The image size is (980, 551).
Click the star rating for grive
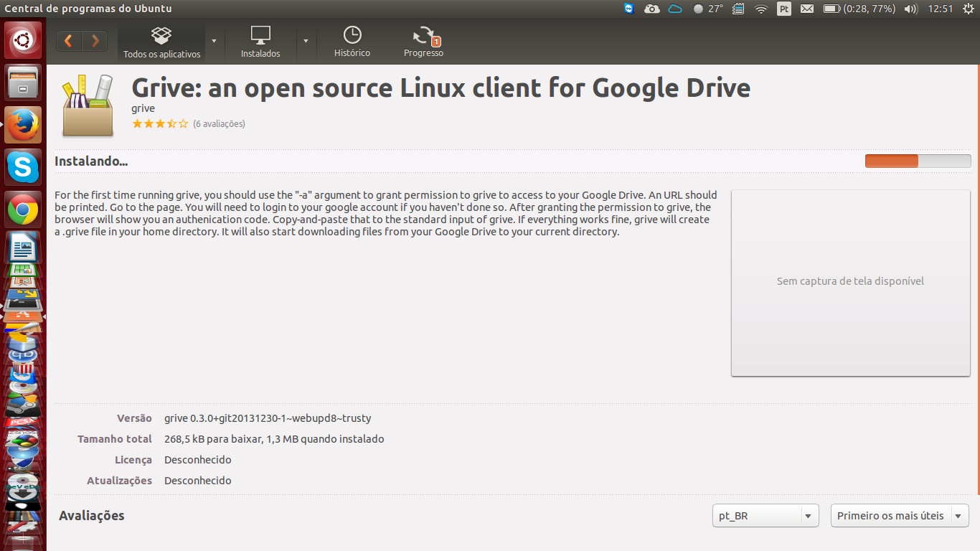point(160,124)
